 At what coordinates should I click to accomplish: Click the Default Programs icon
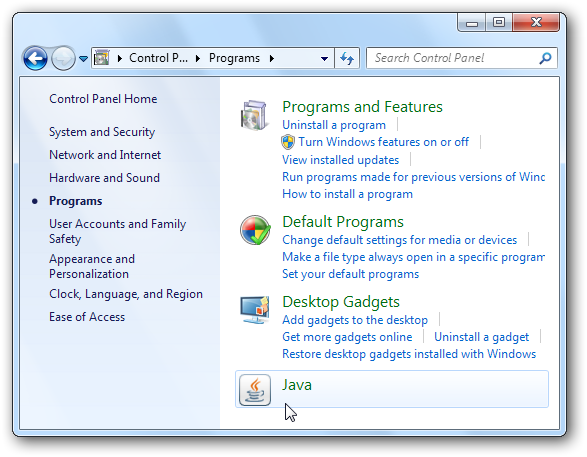coord(255,230)
